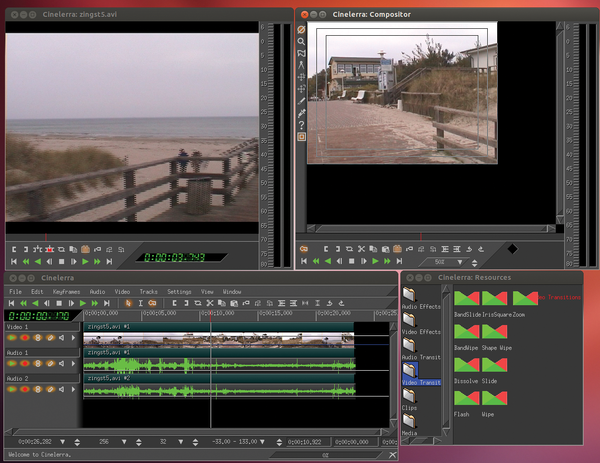
Task: Click Paste icon in Compositor toolbar
Action: [x=385, y=249]
